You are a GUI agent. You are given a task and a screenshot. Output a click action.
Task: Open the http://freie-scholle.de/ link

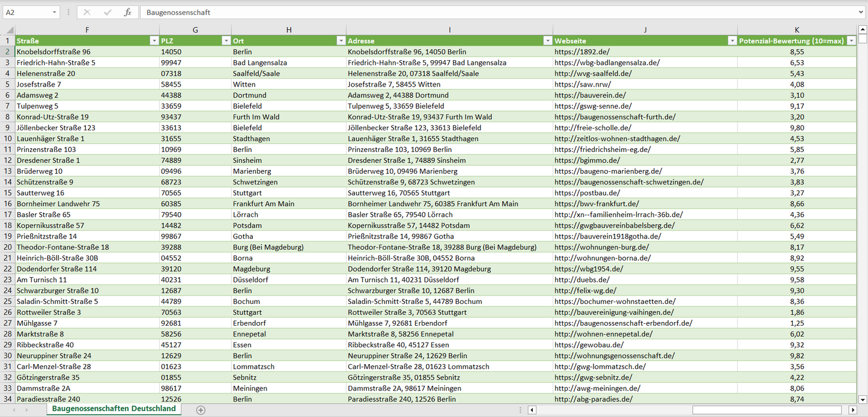tap(592, 127)
